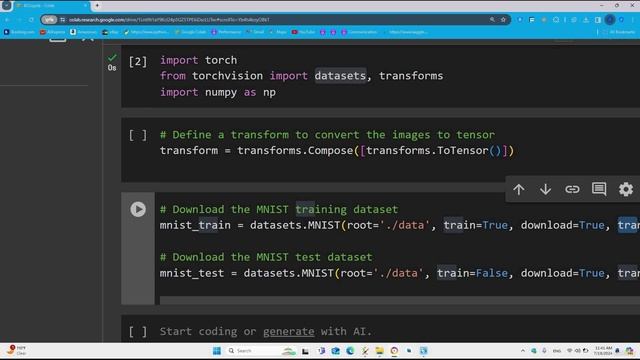Open the browser profile avatar

[610, 20]
